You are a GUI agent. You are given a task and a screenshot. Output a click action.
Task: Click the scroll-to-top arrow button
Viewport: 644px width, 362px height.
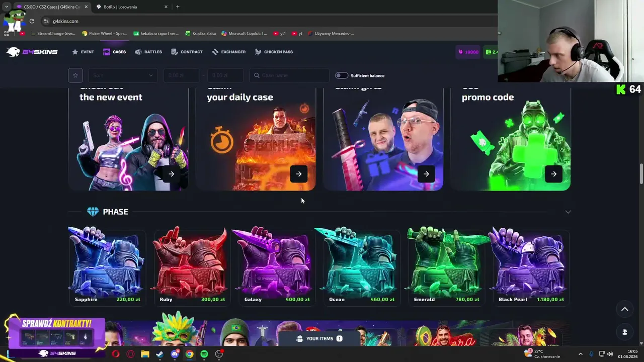click(x=624, y=309)
